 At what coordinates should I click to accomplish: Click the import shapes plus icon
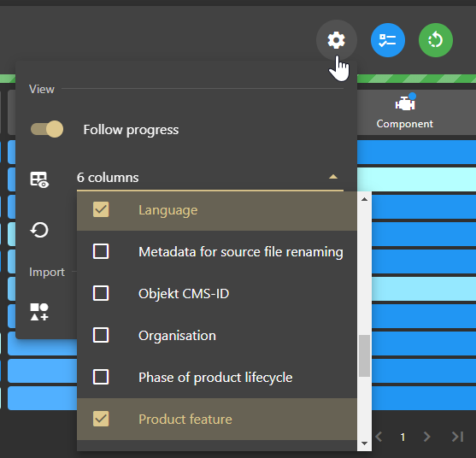39,312
